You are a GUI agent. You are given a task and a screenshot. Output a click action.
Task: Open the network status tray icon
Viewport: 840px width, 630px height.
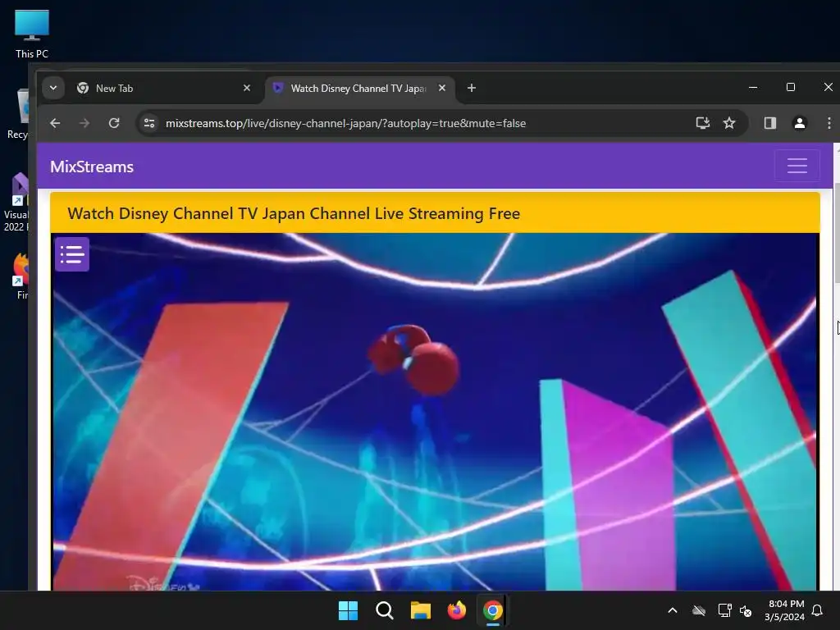tap(725, 610)
